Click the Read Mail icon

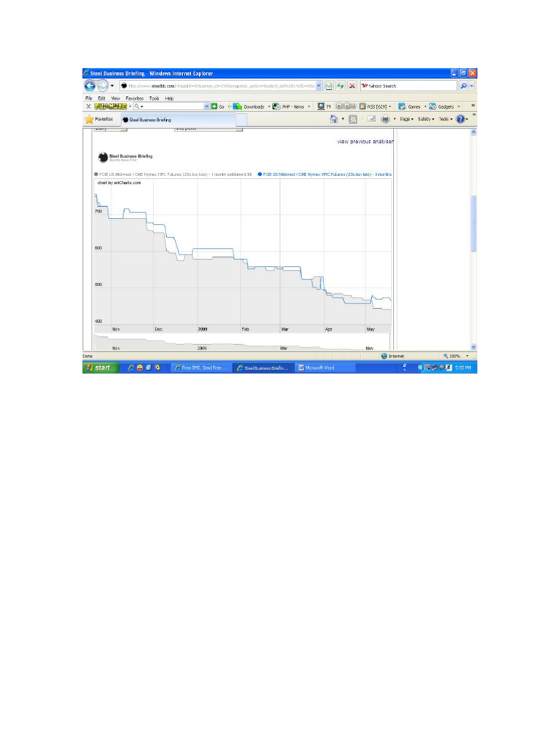tap(371, 119)
